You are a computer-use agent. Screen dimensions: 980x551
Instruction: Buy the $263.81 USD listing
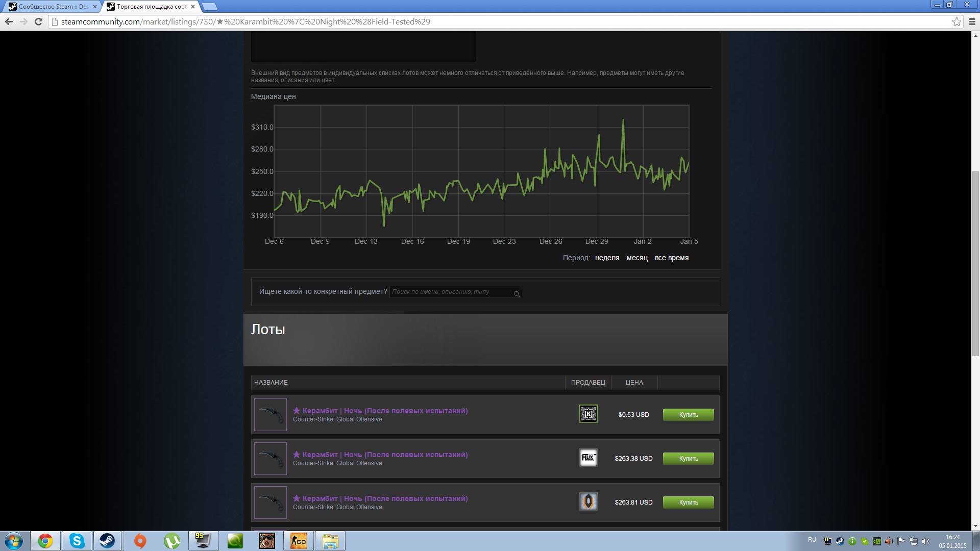pyautogui.click(x=688, y=503)
